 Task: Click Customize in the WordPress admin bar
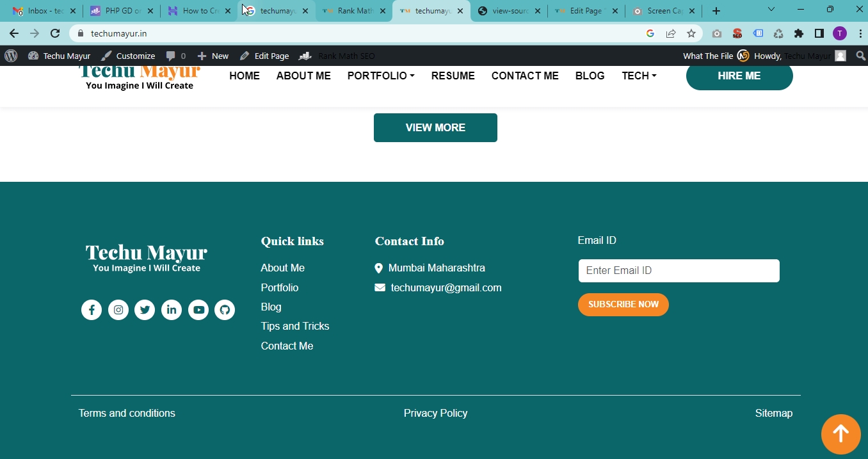(128, 56)
